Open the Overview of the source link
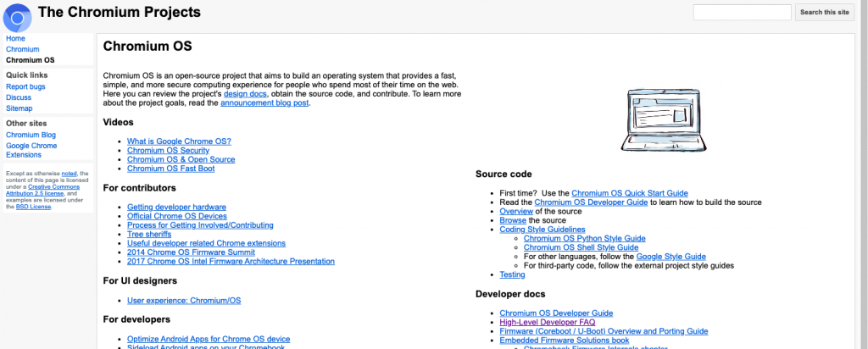The width and height of the screenshot is (868, 349). pyautogui.click(x=516, y=211)
